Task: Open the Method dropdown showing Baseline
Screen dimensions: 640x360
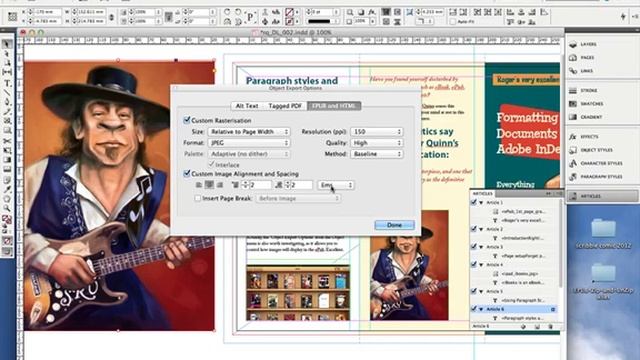Action: (376, 154)
